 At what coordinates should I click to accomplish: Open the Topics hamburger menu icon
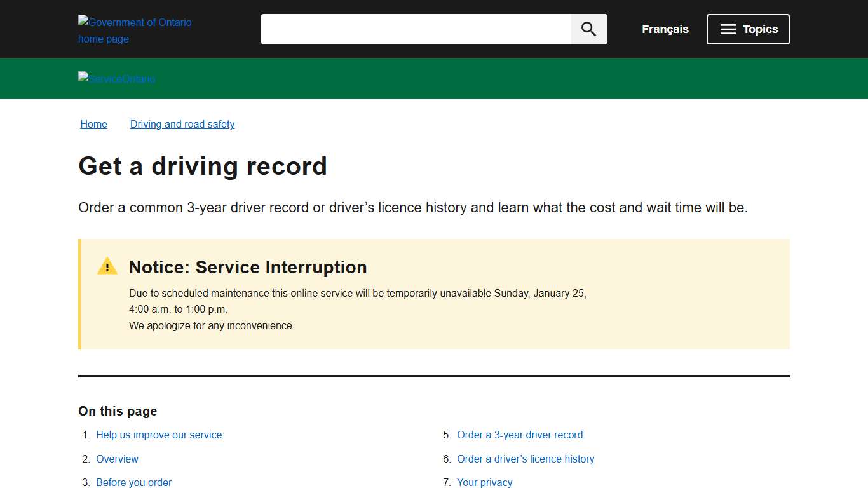(x=726, y=29)
